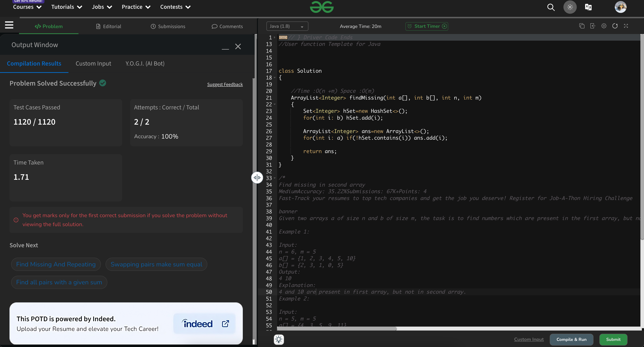
Task: Open the hamburger sidebar menu
Action: (x=9, y=25)
